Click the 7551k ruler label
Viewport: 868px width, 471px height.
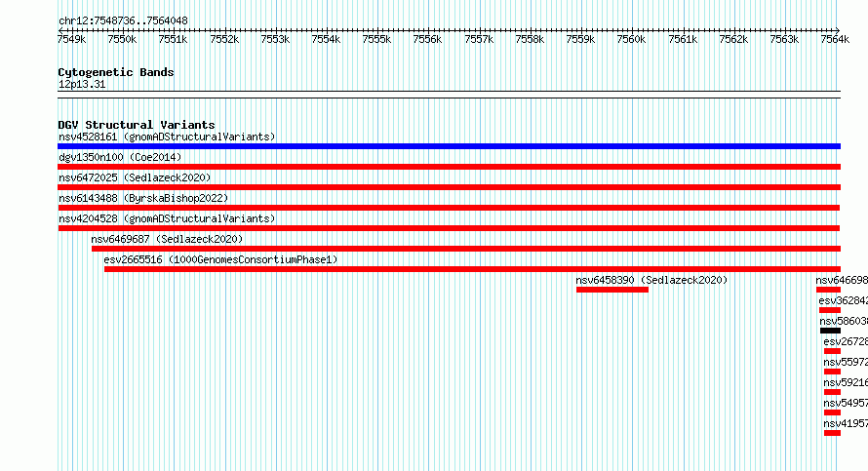click(x=173, y=39)
